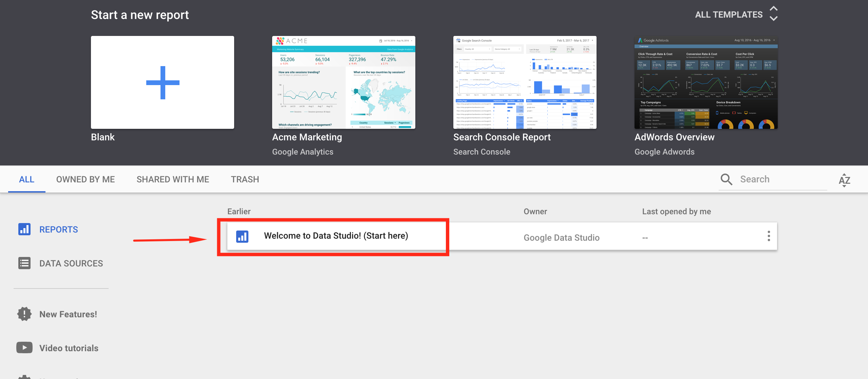This screenshot has height=379, width=868.
Task: Open the three-dot menu for Welcome report
Action: pos(769,236)
